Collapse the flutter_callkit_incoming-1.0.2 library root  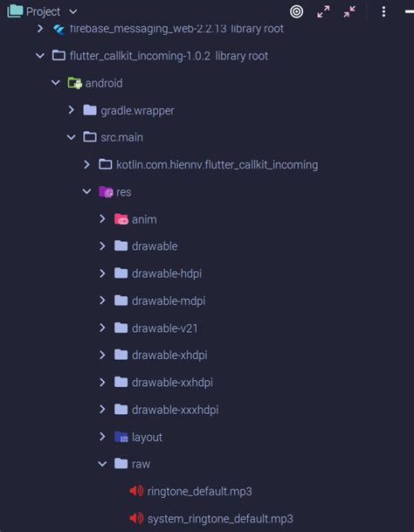[40, 56]
